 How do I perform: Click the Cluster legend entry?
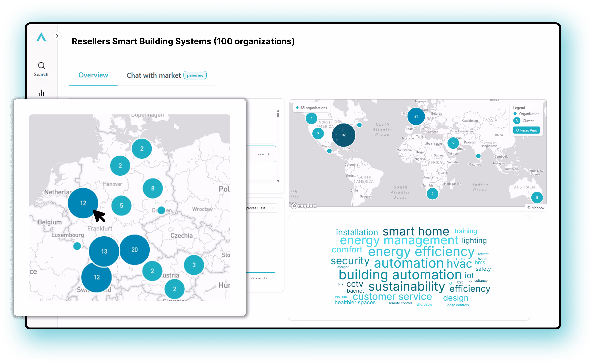(x=524, y=121)
